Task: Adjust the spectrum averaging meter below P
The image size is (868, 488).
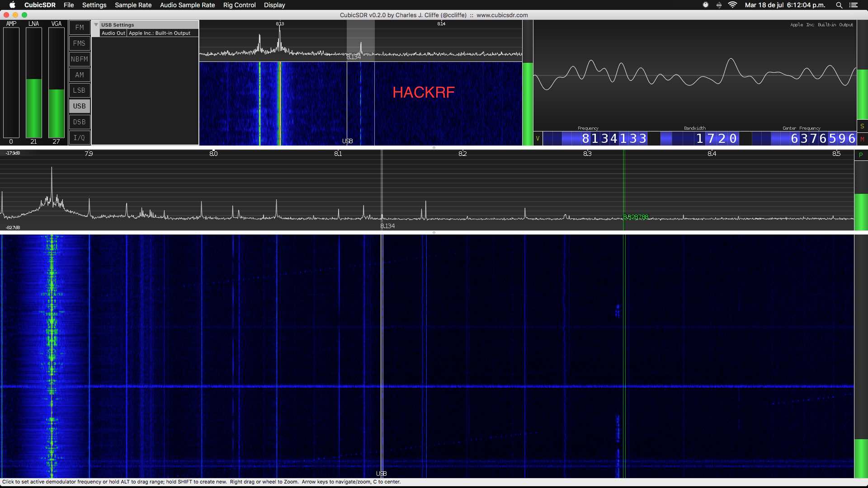Action: pyautogui.click(x=861, y=196)
